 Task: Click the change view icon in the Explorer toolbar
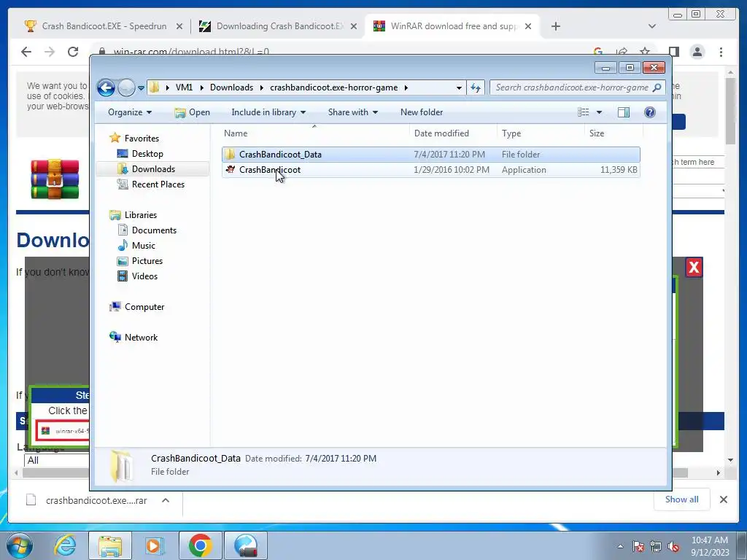click(x=583, y=112)
